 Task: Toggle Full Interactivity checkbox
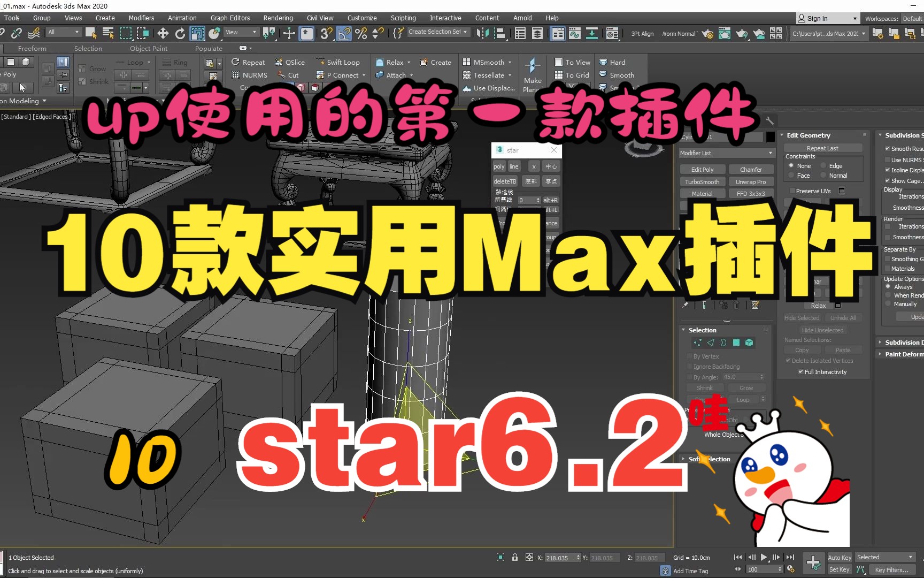(800, 372)
